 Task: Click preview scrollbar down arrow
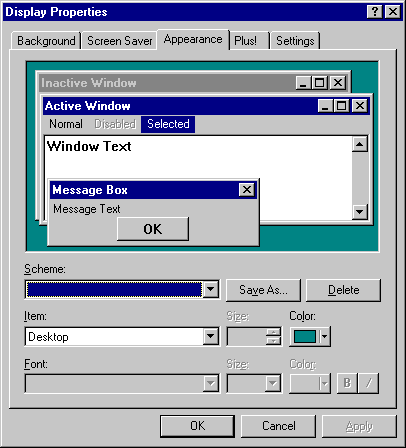tap(360, 211)
